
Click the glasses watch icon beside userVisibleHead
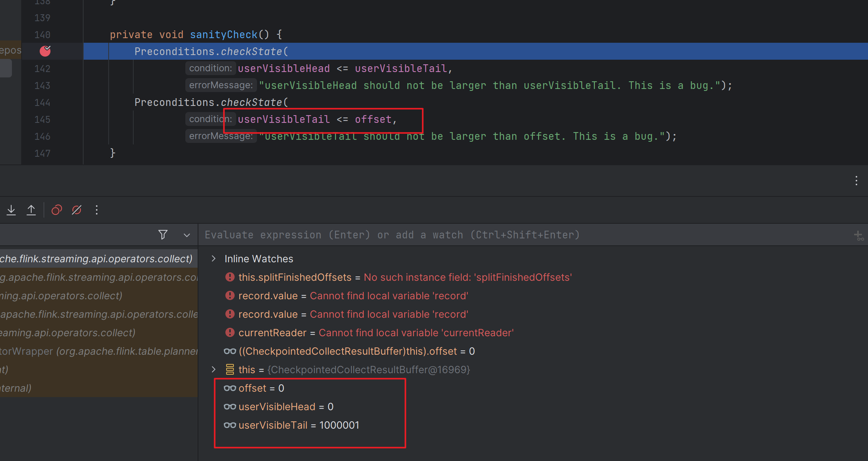230,407
